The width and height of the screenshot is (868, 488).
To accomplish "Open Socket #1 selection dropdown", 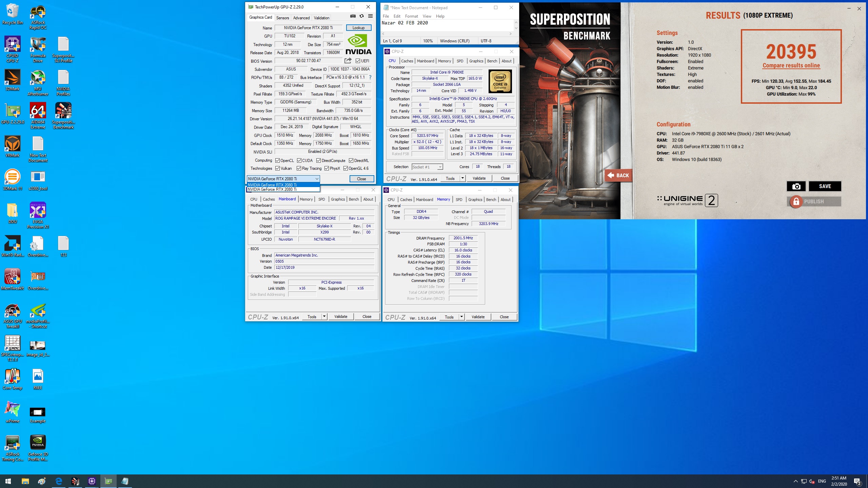I will (427, 167).
